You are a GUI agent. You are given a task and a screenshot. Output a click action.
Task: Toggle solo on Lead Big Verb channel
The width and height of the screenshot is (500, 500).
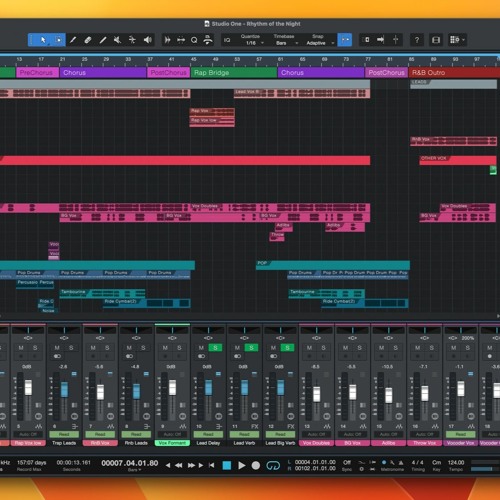point(287,348)
